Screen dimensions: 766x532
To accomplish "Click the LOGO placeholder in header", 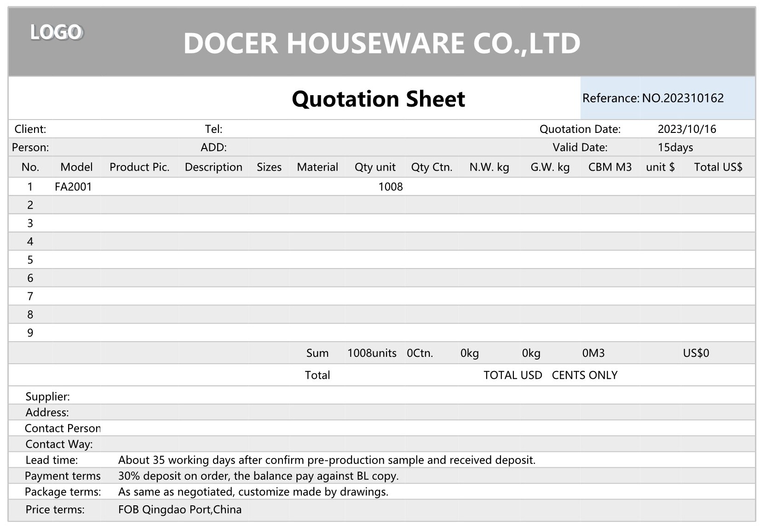I will click(56, 32).
